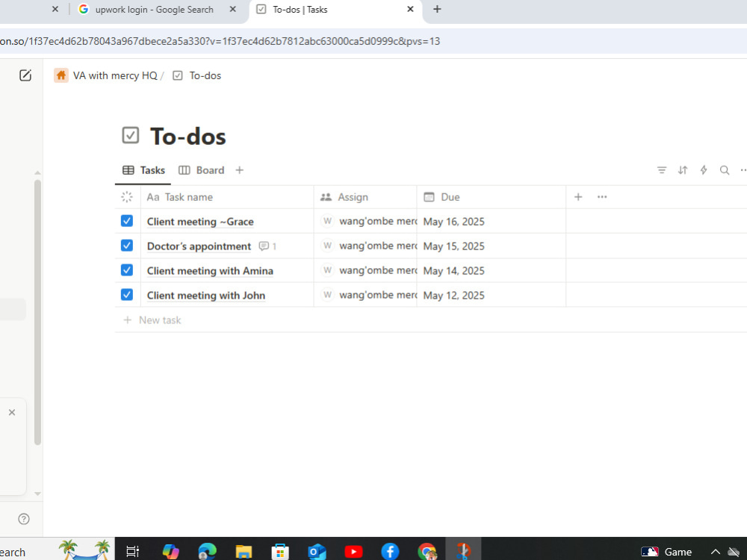The width and height of the screenshot is (747, 560).
Task: Open the filter icon in toolbar
Action: pos(662,170)
